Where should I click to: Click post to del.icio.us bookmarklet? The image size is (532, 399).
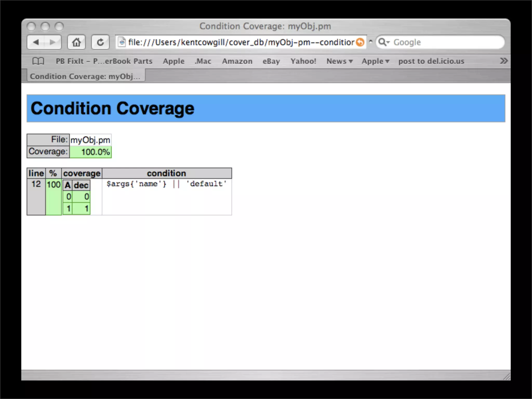coord(431,61)
